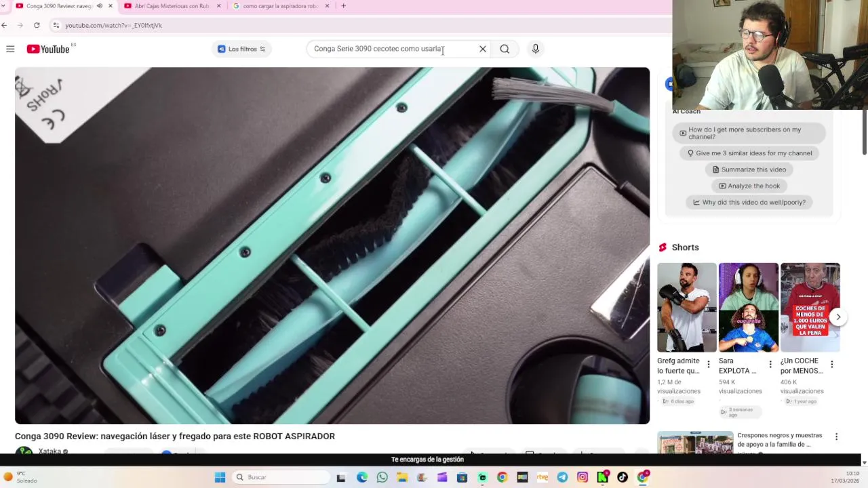Image resolution: width=868 pixels, height=488 pixels.
Task: Select Give me 3 similar ideas suggestion
Action: click(x=749, y=153)
